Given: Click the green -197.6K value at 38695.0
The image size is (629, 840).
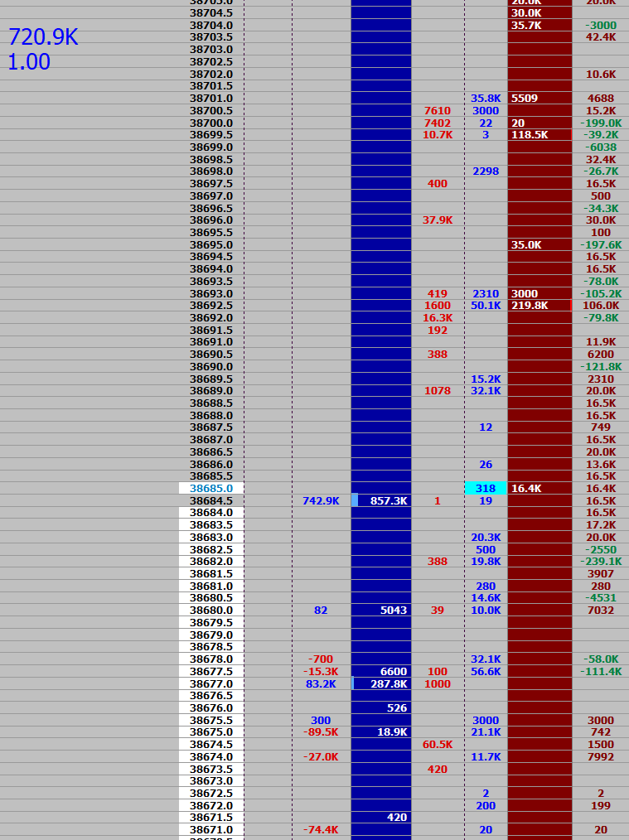Looking at the screenshot, I should tap(601, 245).
